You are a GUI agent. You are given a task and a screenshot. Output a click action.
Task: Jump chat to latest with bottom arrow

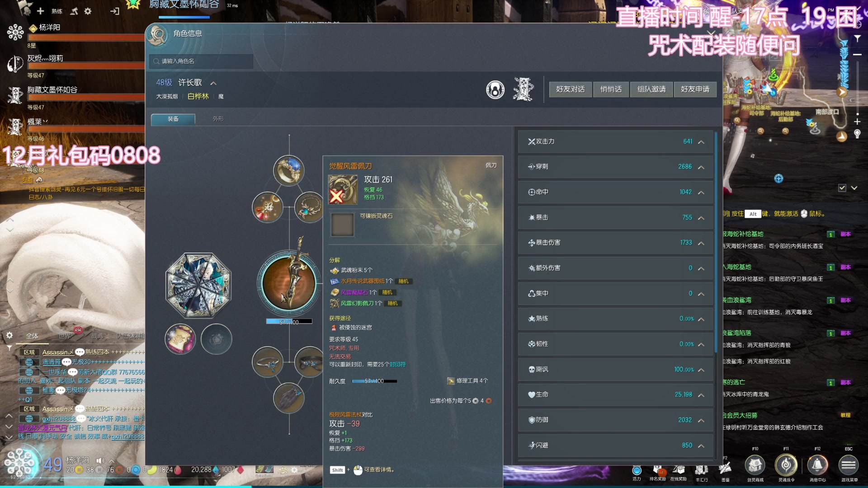9,437
